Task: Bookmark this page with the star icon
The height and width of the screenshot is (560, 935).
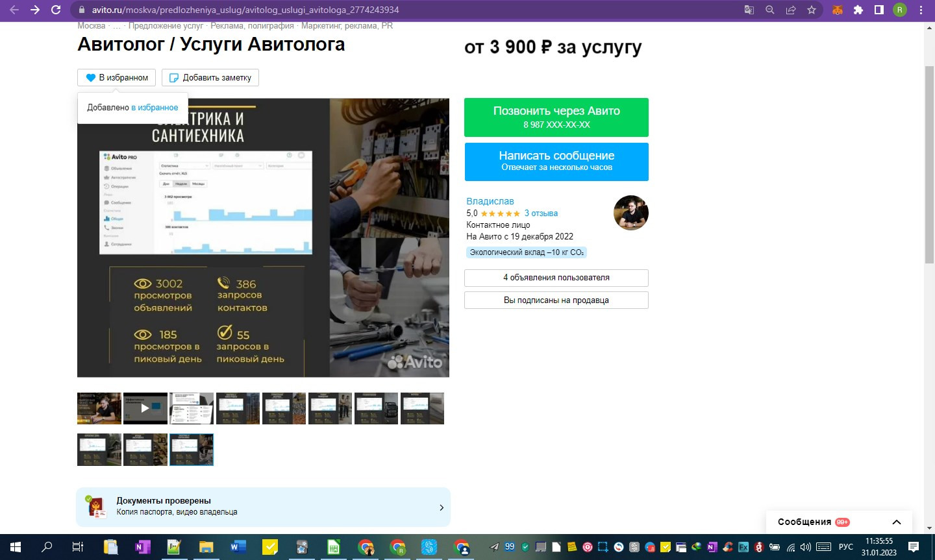Action: pyautogui.click(x=811, y=10)
